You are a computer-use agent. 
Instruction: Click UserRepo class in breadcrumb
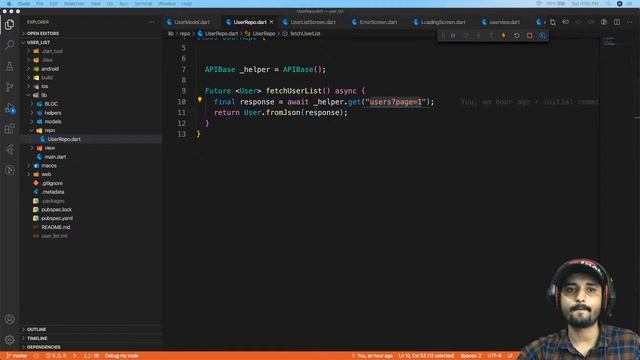(260, 34)
